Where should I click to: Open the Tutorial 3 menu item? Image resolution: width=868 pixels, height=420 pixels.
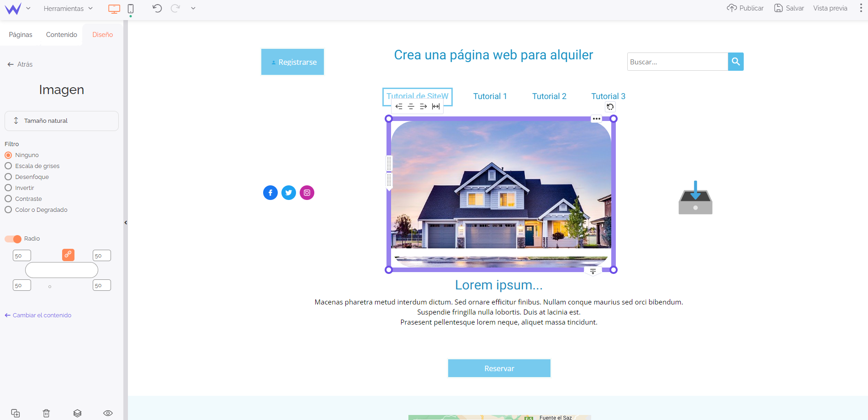pos(609,96)
